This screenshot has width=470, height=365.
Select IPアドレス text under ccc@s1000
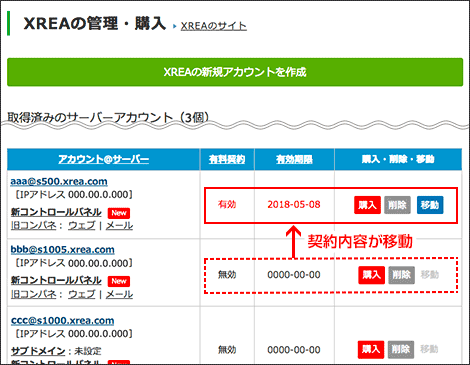click(x=74, y=334)
